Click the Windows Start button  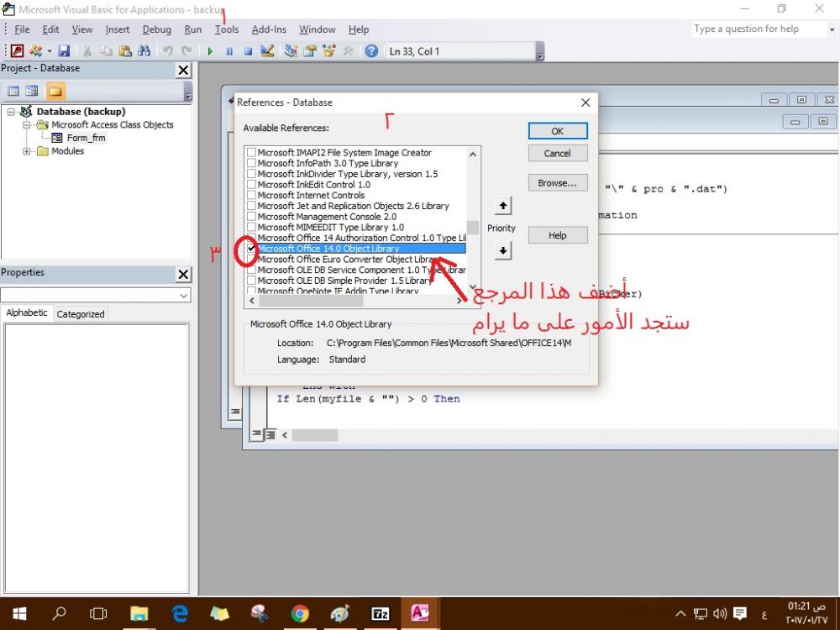pos(20,613)
